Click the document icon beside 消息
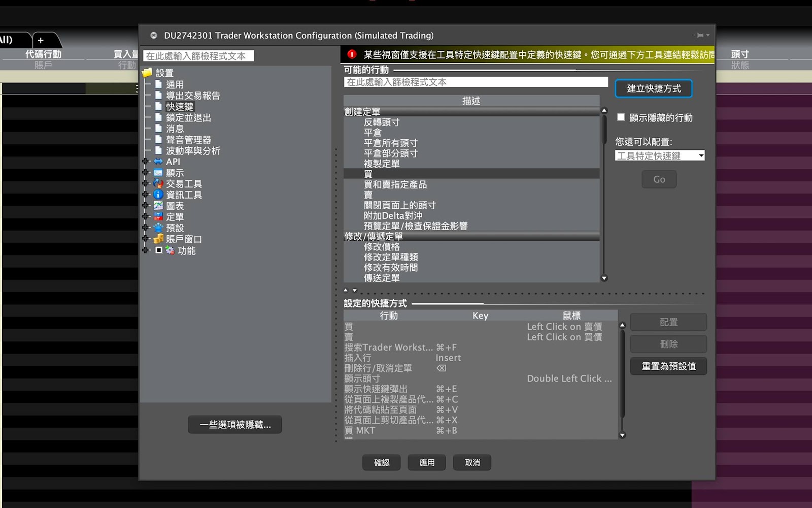The image size is (812, 508). 158,129
